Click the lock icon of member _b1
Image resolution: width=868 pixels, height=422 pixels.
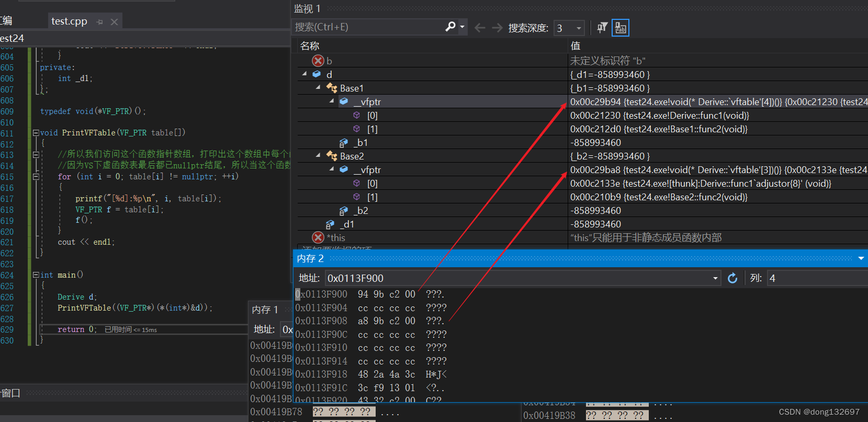[x=344, y=143]
